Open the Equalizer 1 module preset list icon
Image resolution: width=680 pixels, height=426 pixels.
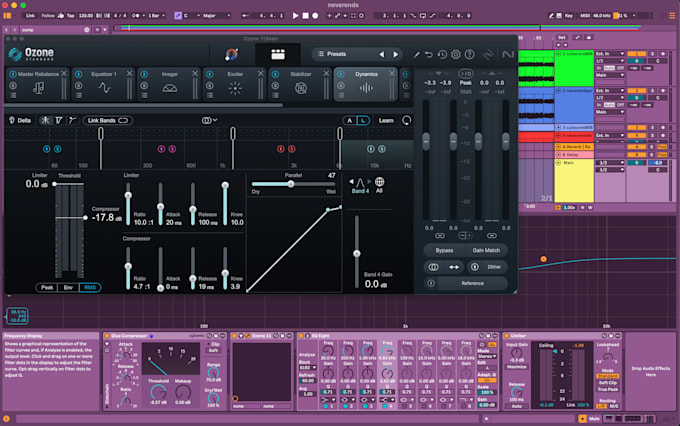(78, 95)
